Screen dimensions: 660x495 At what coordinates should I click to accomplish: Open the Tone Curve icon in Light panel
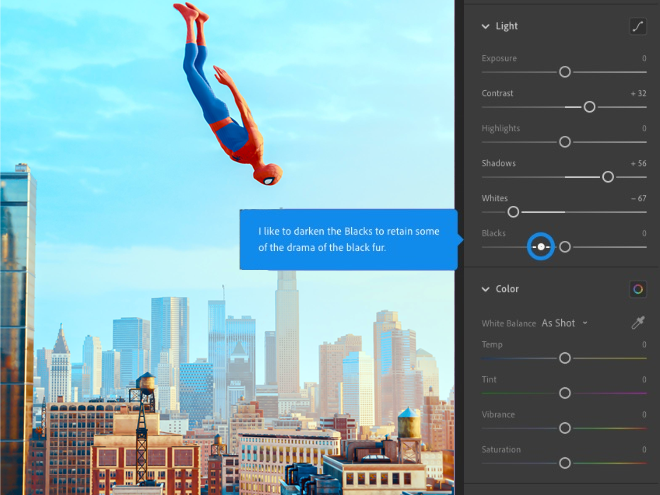pyautogui.click(x=637, y=27)
